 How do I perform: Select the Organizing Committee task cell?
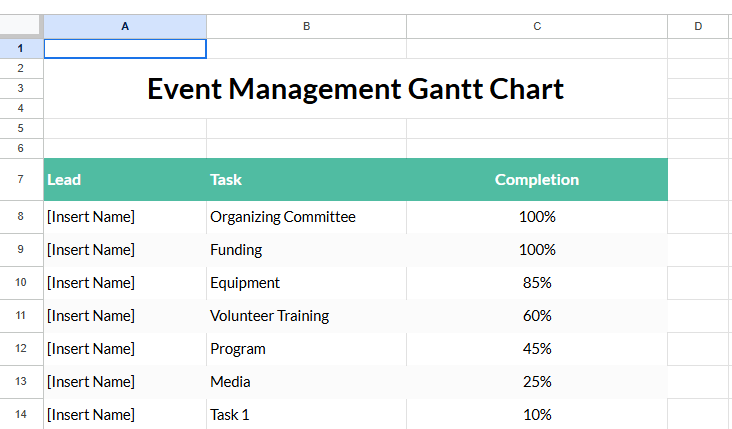[283, 217]
